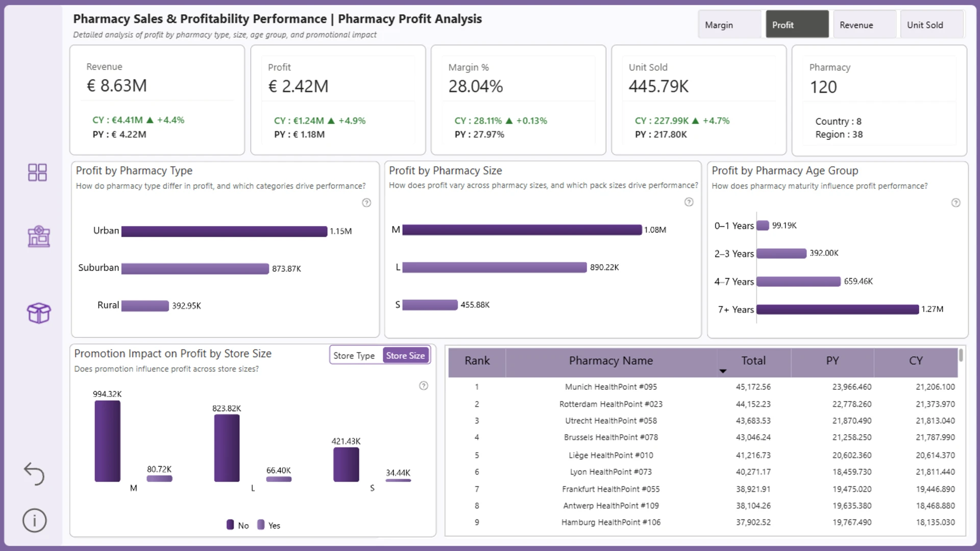Select the Unit Sold button
This screenshot has width=980, height=551.
(932, 24)
